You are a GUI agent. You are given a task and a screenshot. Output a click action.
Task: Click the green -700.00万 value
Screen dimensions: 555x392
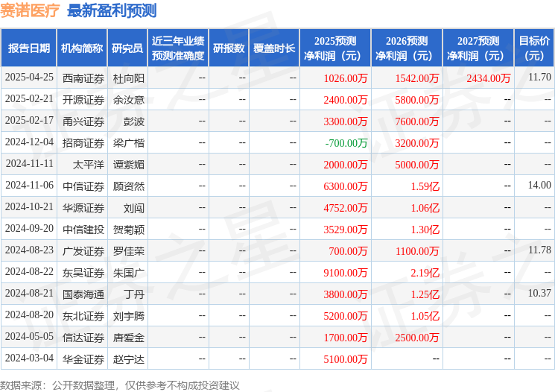pyautogui.click(x=346, y=143)
